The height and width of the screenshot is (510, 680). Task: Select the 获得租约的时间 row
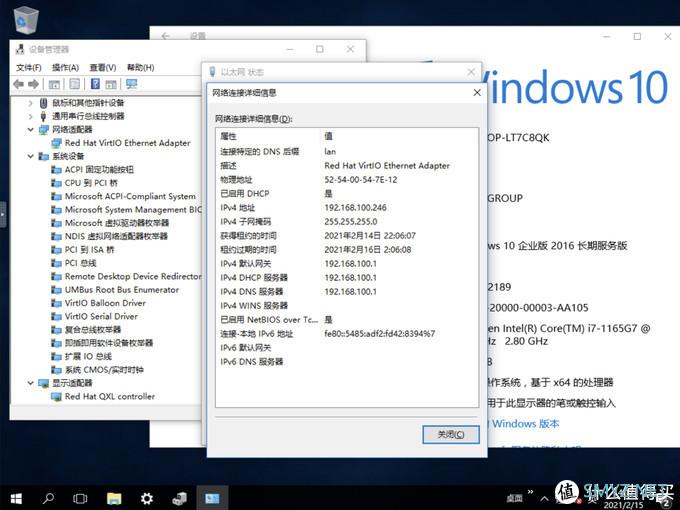[347, 235]
